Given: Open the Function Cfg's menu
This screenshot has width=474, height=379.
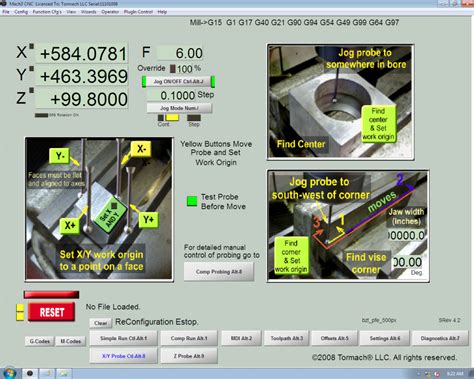Looking at the screenshot, I should [47, 12].
